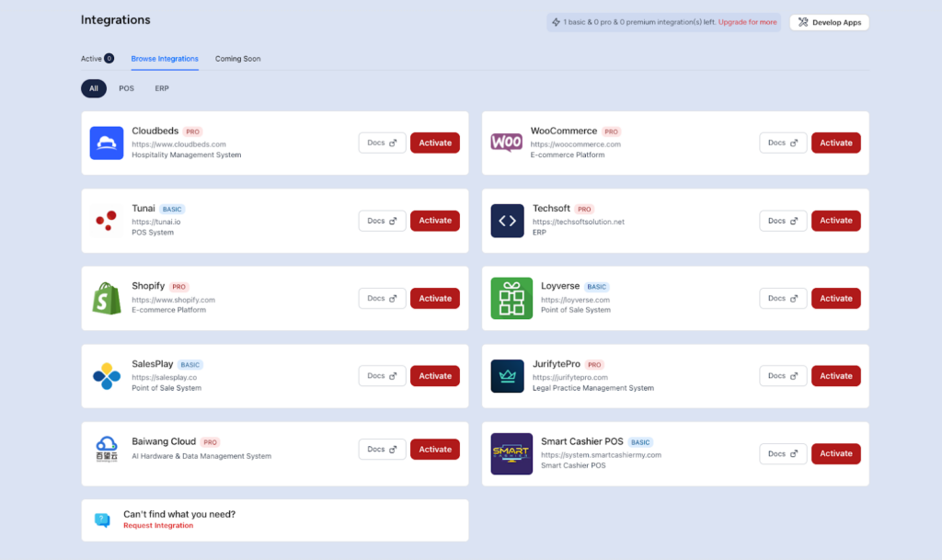Click the SalesPlay logo icon
Screen dimensions: 942x560
tap(107, 376)
